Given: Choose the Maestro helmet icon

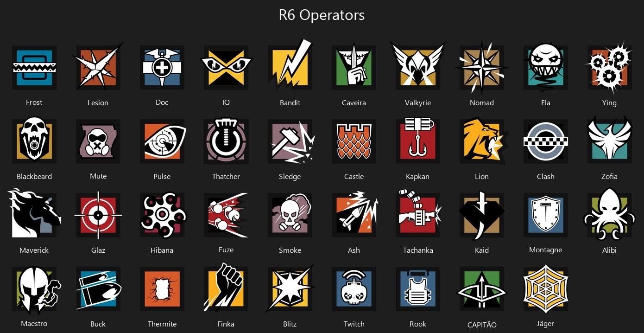Looking at the screenshot, I should click(x=35, y=290).
